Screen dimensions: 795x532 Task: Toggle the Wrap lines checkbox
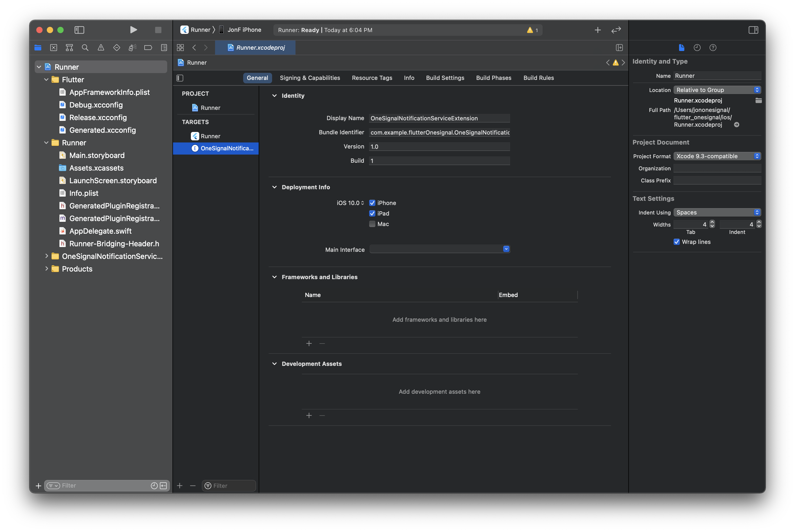point(677,242)
